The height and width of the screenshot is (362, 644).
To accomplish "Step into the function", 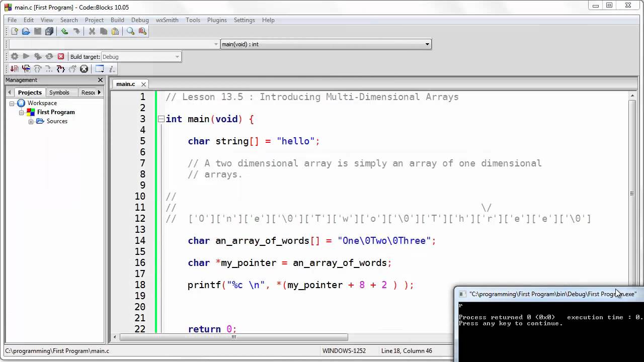I will tap(61, 69).
